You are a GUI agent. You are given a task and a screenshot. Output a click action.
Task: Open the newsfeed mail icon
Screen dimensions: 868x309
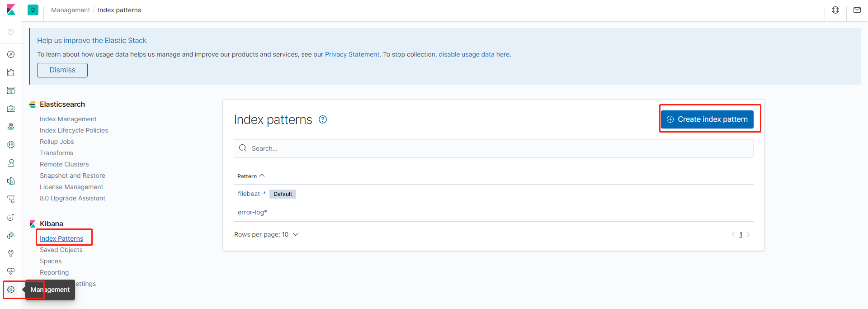857,10
